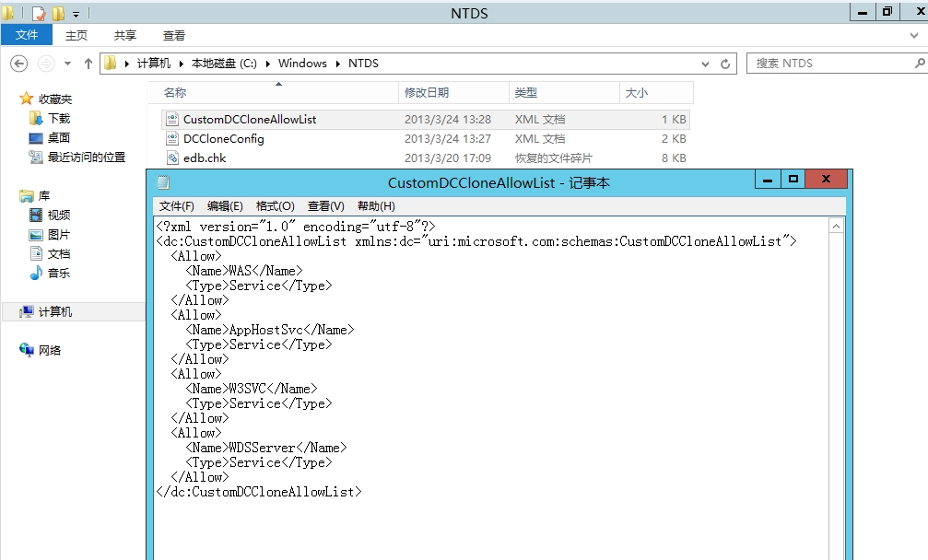The image size is (928, 560).
Task: Select the edb.chk file
Action: [204, 158]
